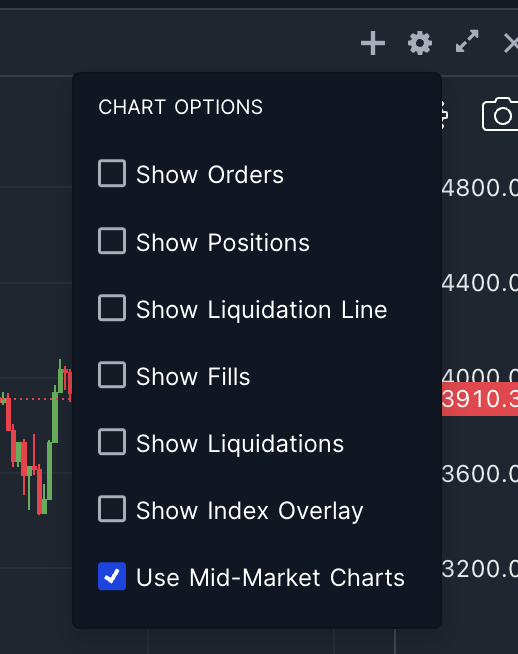
Task: Click the plus icon to add a panel
Action: (x=373, y=43)
